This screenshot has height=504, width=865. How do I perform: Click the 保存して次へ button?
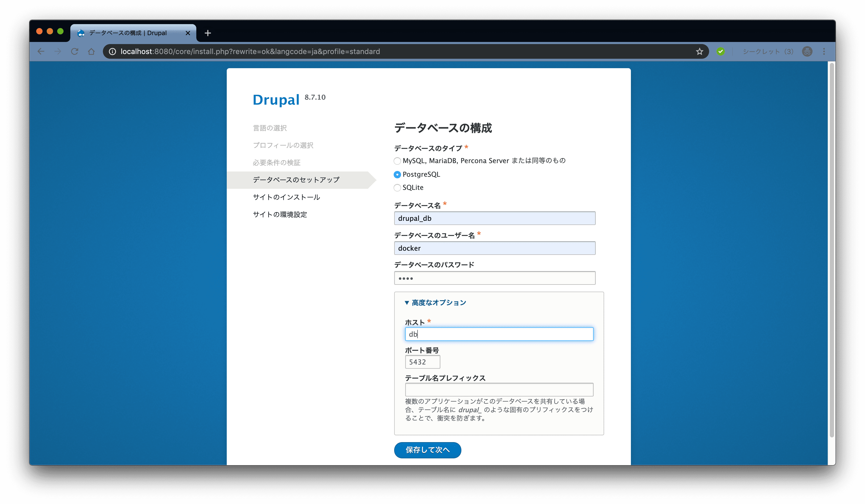427,450
